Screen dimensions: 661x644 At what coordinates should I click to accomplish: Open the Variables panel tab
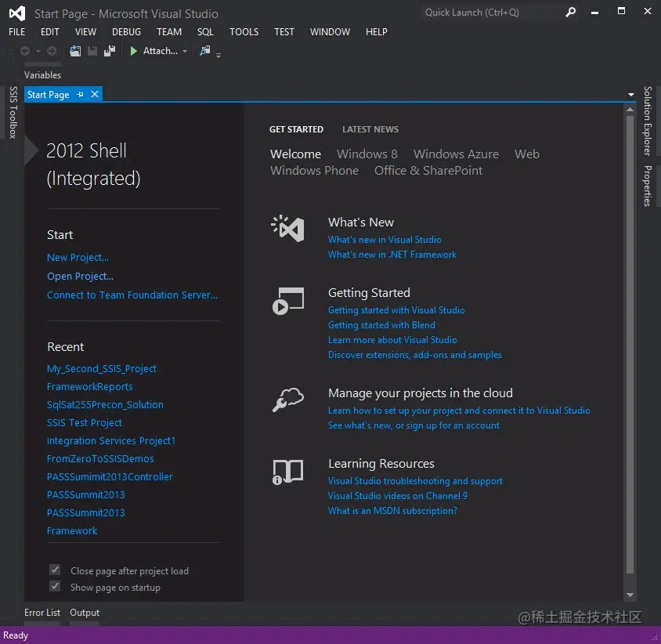click(42, 75)
